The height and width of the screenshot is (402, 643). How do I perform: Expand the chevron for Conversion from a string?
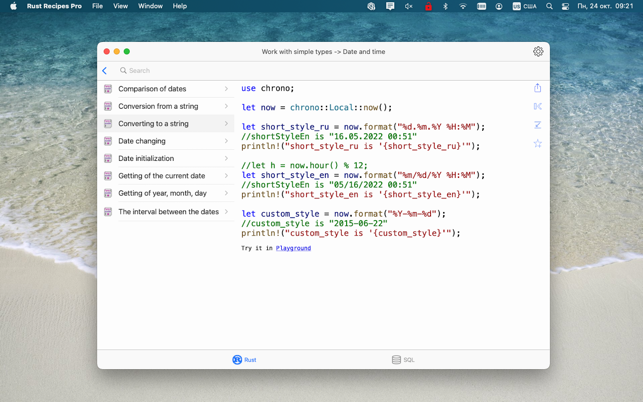pos(226,106)
